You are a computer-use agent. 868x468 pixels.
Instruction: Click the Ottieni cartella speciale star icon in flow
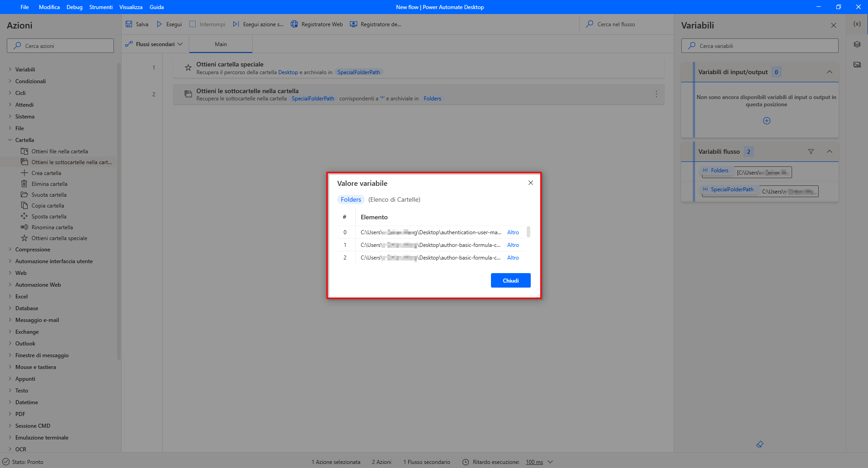(188, 68)
